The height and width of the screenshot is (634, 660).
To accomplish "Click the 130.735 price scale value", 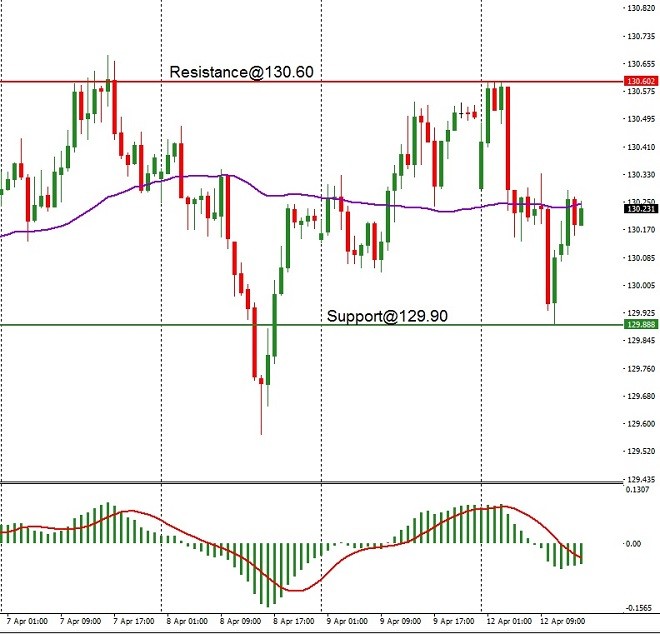I will click(x=641, y=37).
